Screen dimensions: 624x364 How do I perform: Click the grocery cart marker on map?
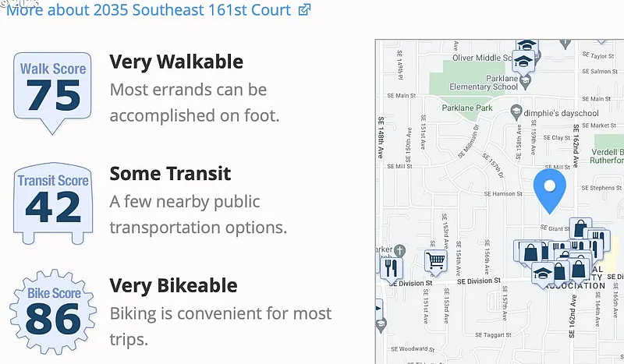click(x=434, y=260)
